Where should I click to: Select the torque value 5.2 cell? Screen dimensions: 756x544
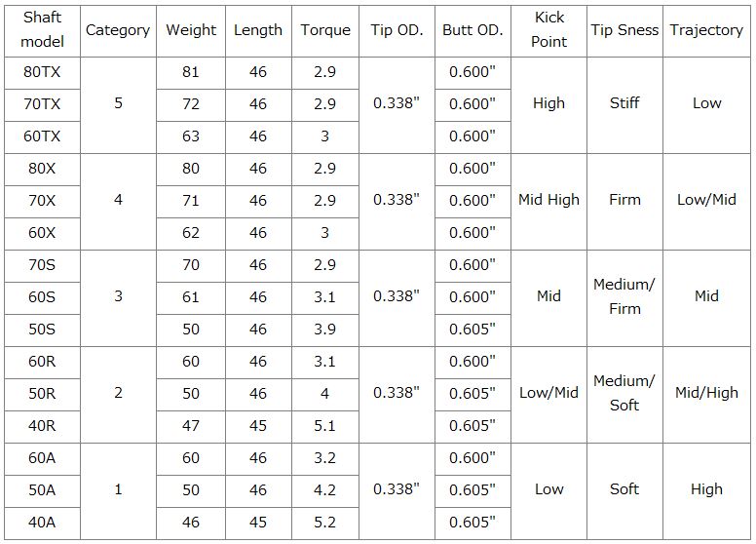point(325,523)
